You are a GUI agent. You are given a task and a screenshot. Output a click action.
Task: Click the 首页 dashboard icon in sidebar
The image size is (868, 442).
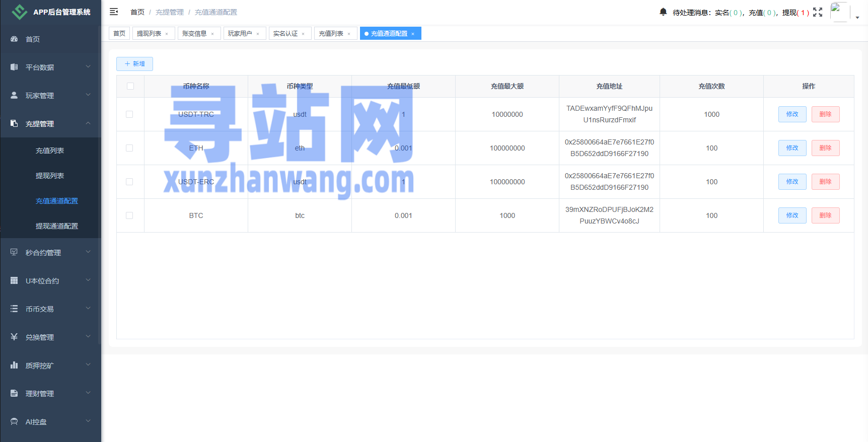pyautogui.click(x=14, y=39)
